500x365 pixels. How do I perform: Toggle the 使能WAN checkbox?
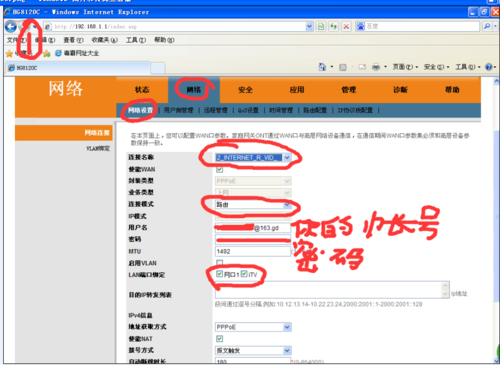click(219, 169)
